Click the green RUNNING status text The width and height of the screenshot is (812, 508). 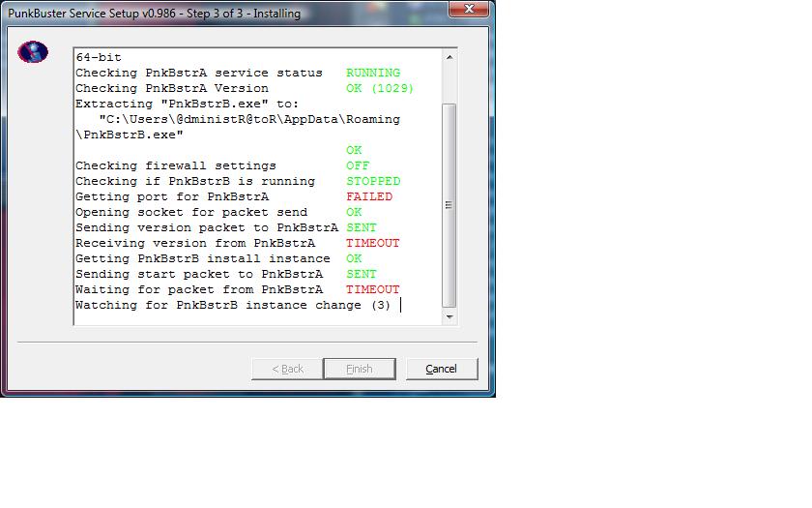pyautogui.click(x=373, y=73)
